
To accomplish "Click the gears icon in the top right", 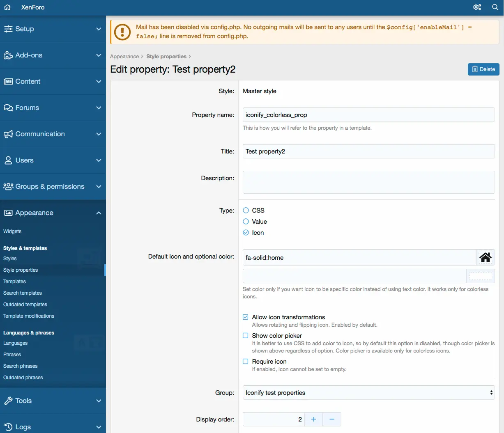I will (477, 7).
